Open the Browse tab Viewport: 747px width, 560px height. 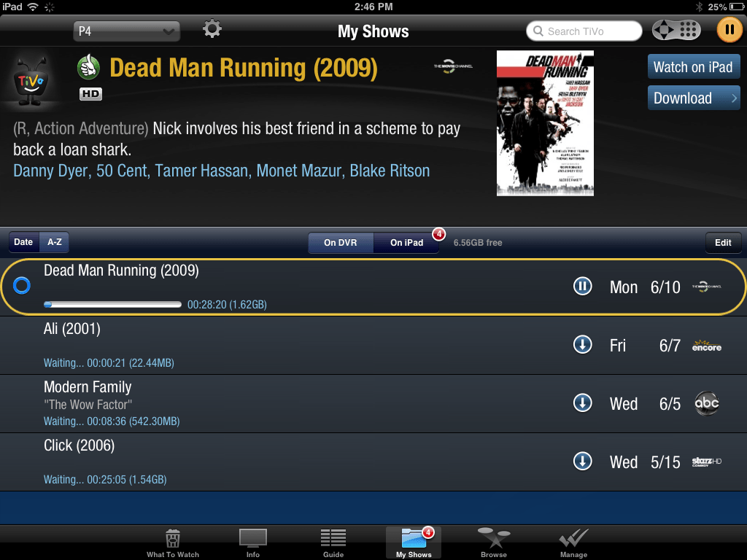(494, 543)
